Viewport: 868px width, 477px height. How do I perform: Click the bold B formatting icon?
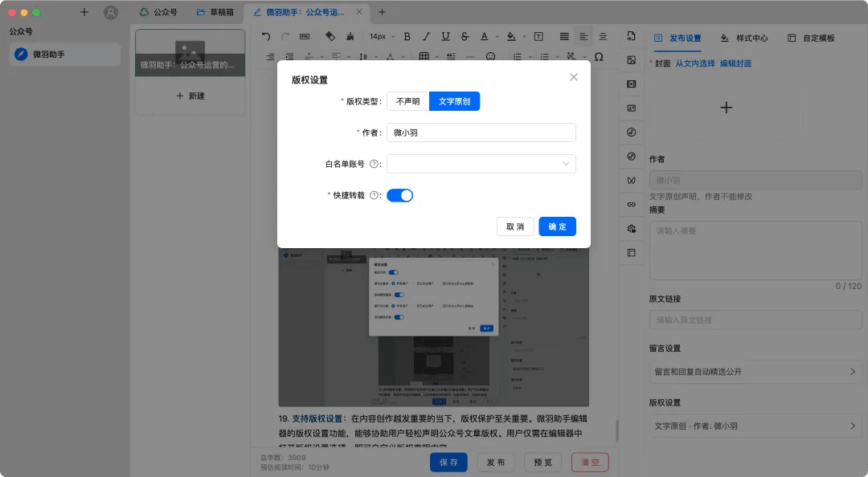[407, 36]
